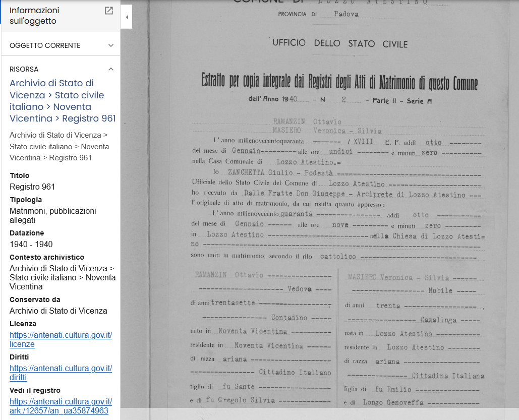Collapse the RISORSA section chevron

pyautogui.click(x=111, y=69)
